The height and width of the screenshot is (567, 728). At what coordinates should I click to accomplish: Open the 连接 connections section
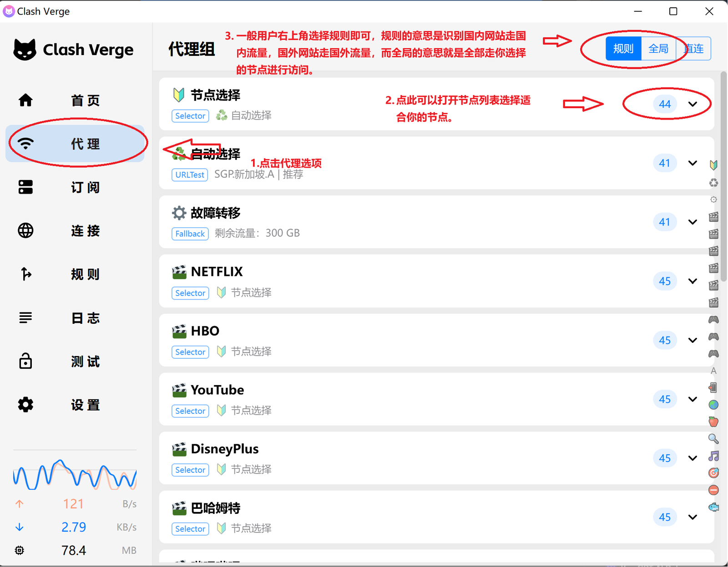pyautogui.click(x=75, y=231)
